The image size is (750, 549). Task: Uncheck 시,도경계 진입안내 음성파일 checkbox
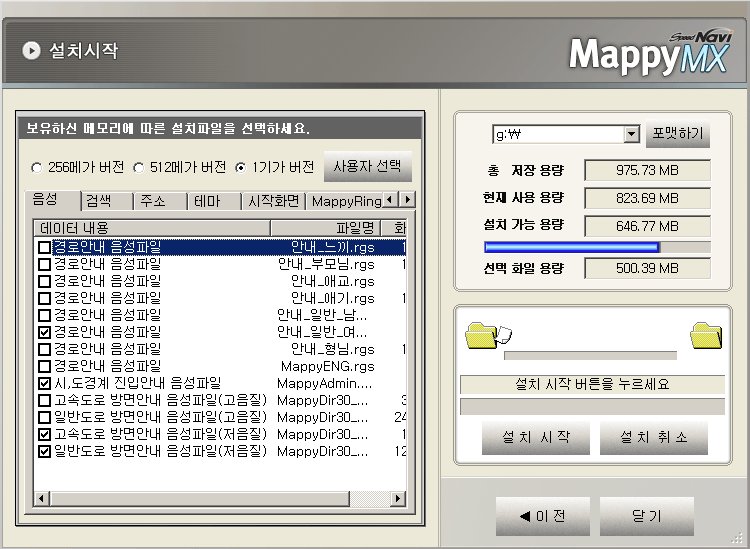point(44,383)
